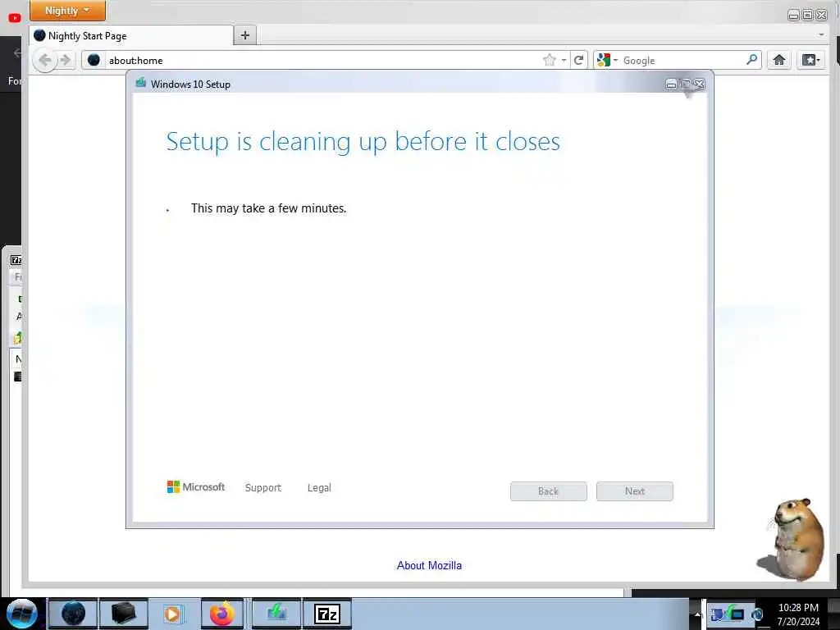
Task: Click the 7z icon in background window
Action: click(x=16, y=260)
